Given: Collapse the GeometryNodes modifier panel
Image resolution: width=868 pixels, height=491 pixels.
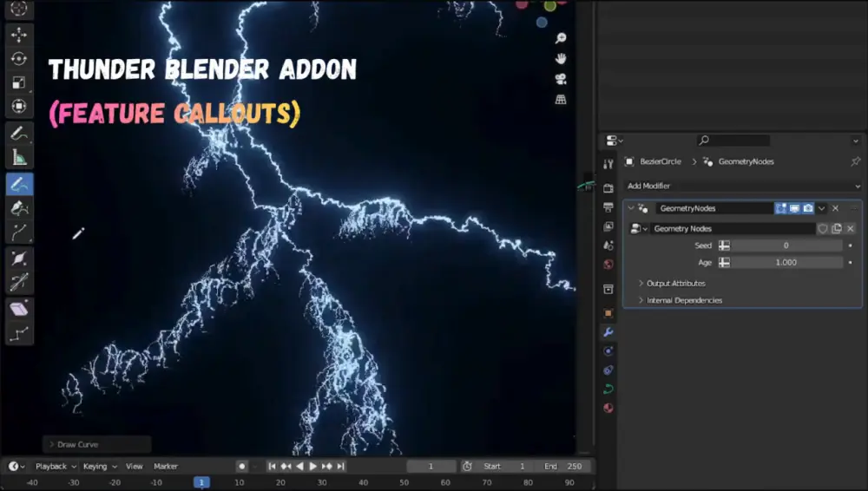Looking at the screenshot, I should (630, 208).
